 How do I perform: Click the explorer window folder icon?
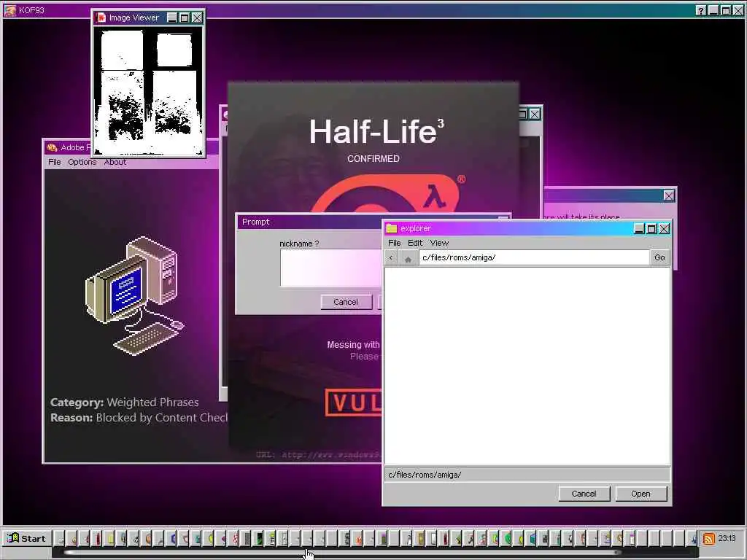tap(392, 228)
